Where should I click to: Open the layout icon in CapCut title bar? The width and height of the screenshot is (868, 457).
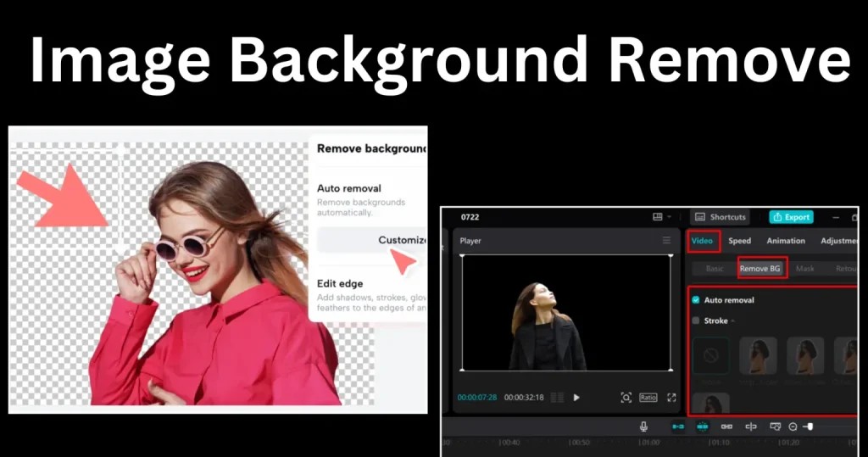pos(658,216)
